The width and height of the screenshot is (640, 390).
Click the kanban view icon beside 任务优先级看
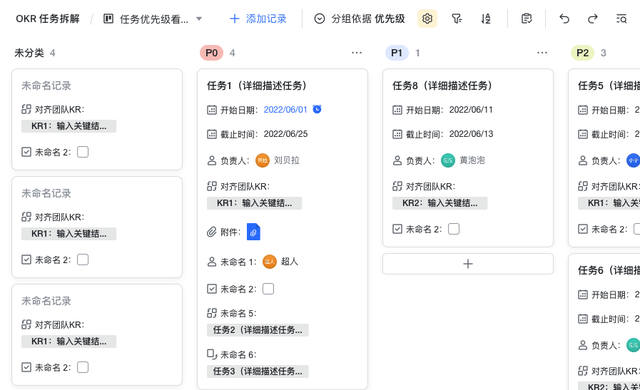(108, 19)
